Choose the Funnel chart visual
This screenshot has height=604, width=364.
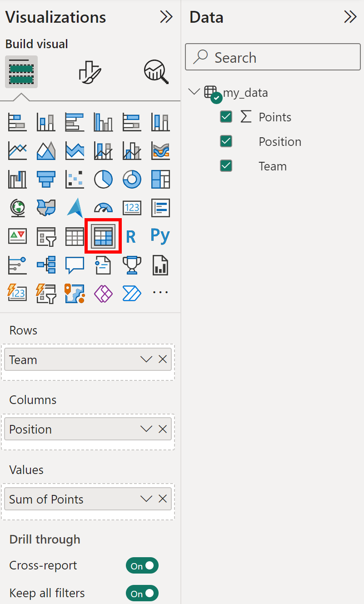tap(46, 180)
